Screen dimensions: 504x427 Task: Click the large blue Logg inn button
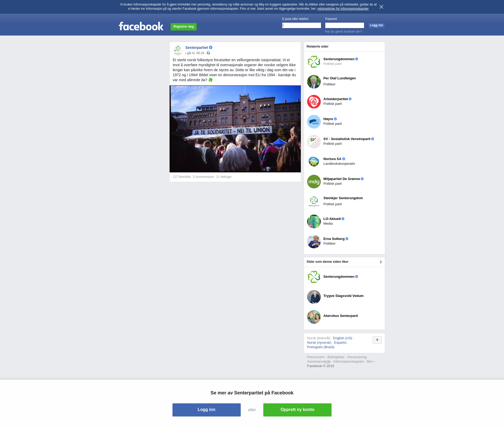(207, 410)
